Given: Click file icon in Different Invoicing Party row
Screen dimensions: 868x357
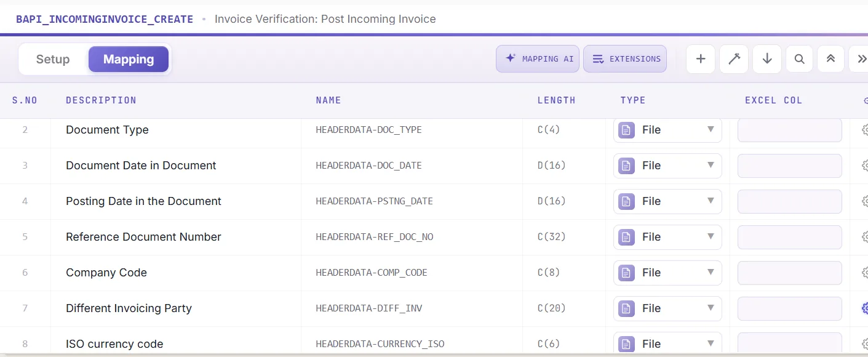Looking at the screenshot, I should coord(626,308).
